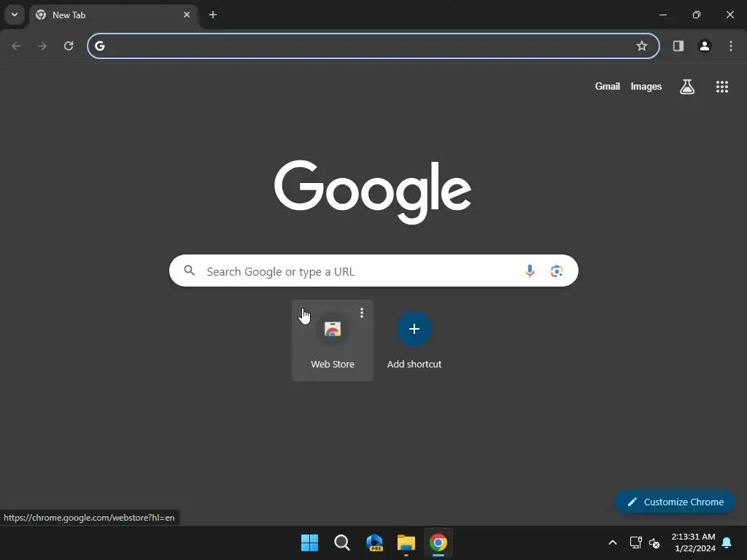Click magnifier icon in Google search box
Screen dimensions: 747x560
point(189,271)
